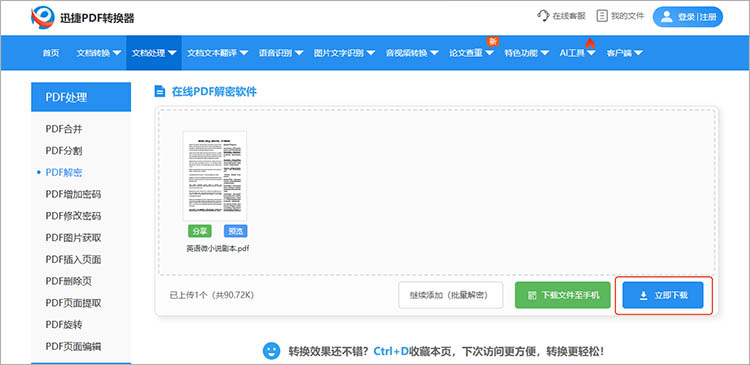Click the smiley face icon below the panel

coord(271,351)
